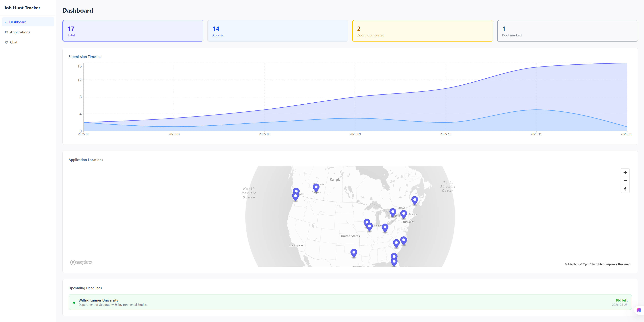
Task: Open the Chat page
Action: 13,42
